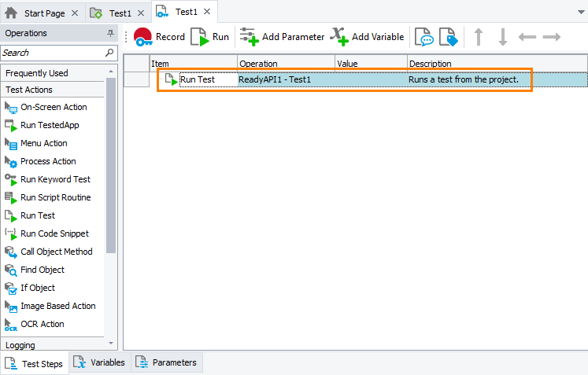Select the On-Screen Action operation

coord(54,107)
